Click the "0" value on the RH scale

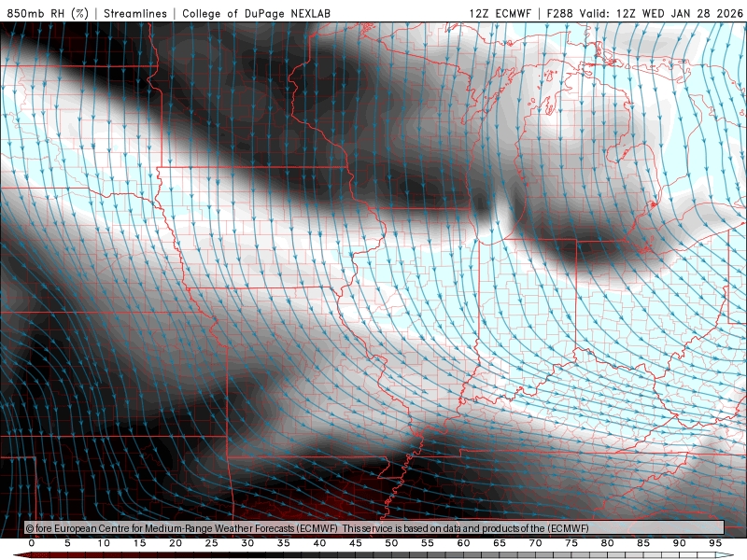[32, 543]
